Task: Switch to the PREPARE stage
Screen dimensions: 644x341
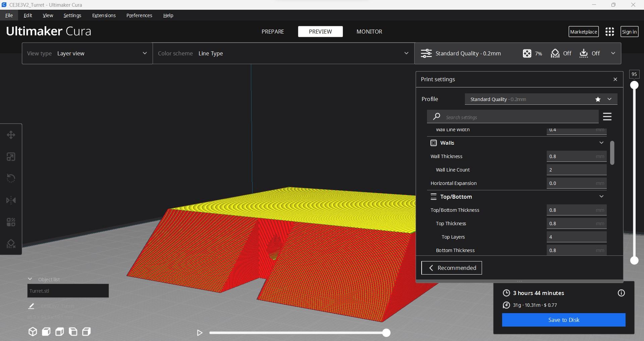Action: (273, 32)
